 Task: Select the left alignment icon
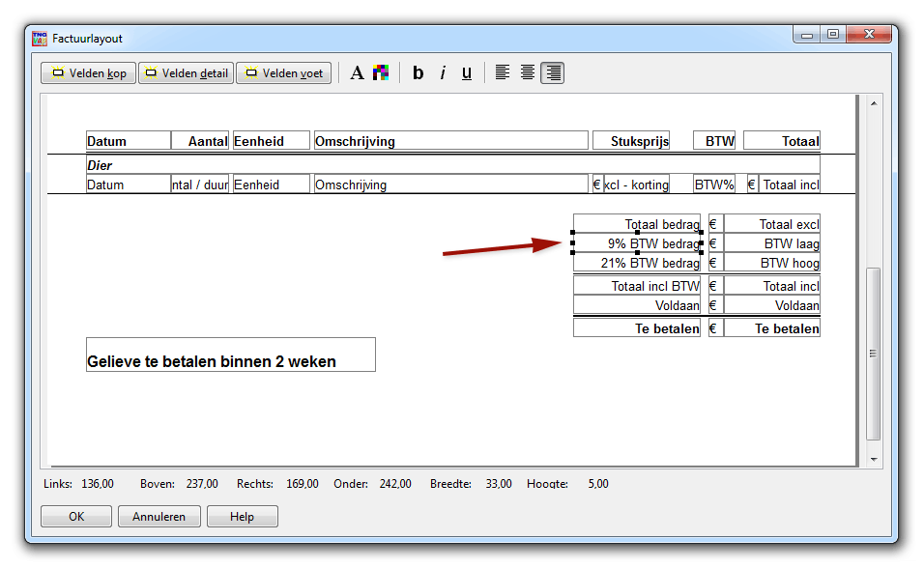coord(501,71)
